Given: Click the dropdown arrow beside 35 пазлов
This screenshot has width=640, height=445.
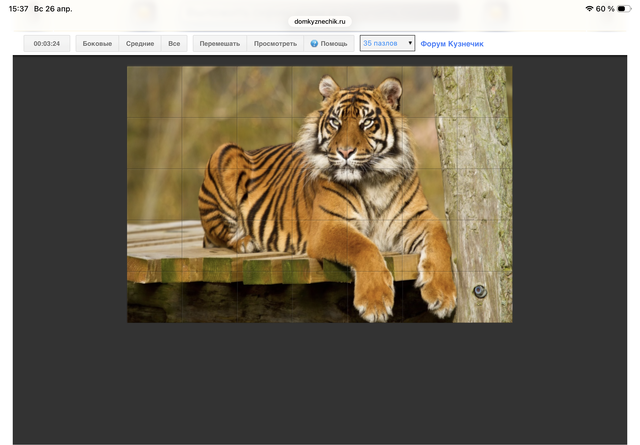Looking at the screenshot, I should (410, 44).
